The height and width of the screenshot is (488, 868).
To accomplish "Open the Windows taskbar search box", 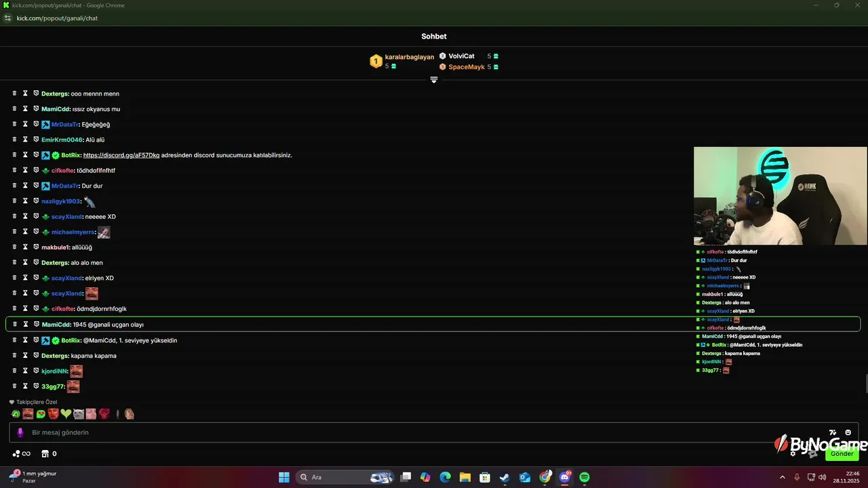I will point(346,477).
